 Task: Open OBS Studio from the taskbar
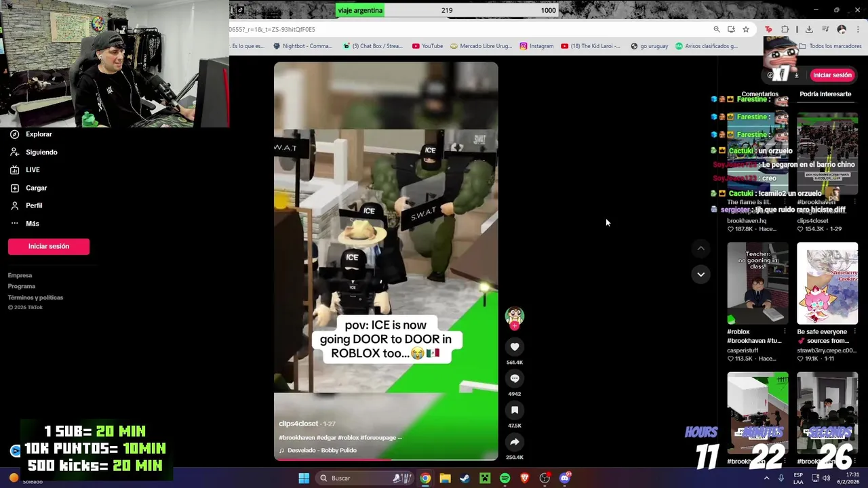545,479
